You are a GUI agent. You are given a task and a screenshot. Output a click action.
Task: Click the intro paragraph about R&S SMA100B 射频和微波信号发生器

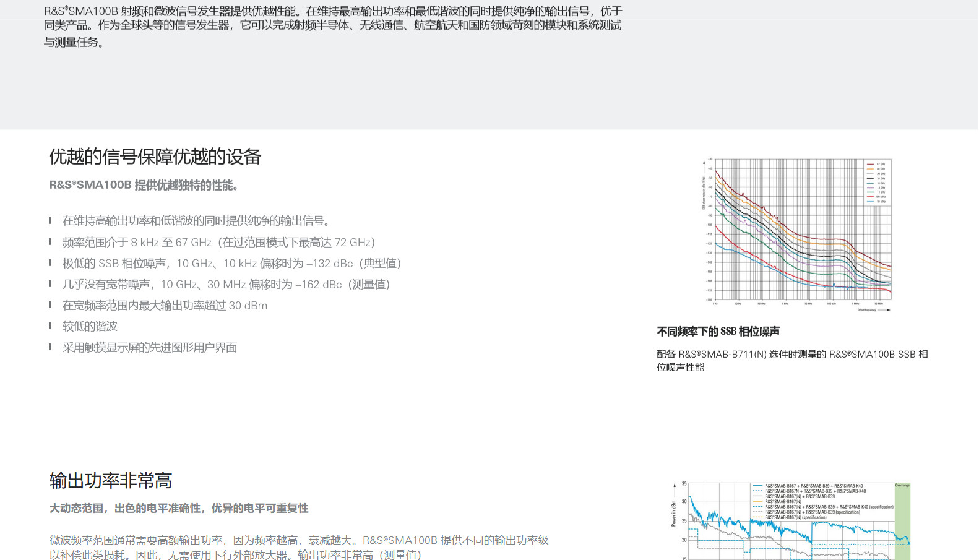pos(333,26)
